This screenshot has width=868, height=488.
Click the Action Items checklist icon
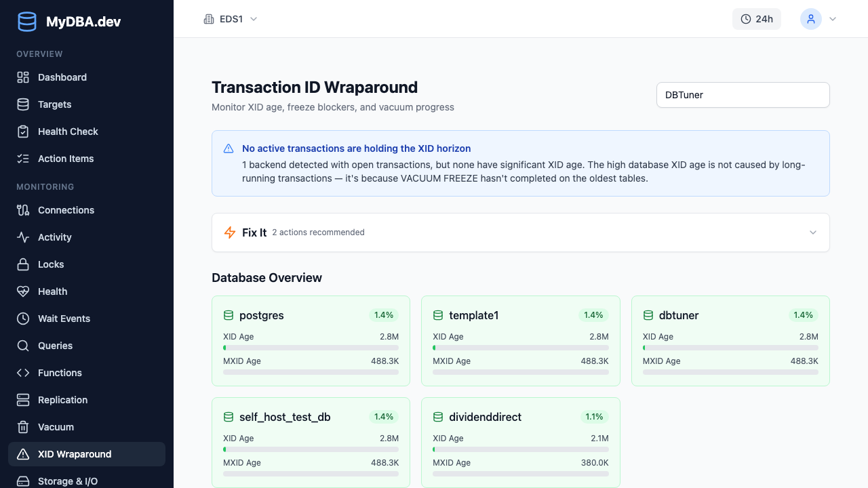point(23,159)
